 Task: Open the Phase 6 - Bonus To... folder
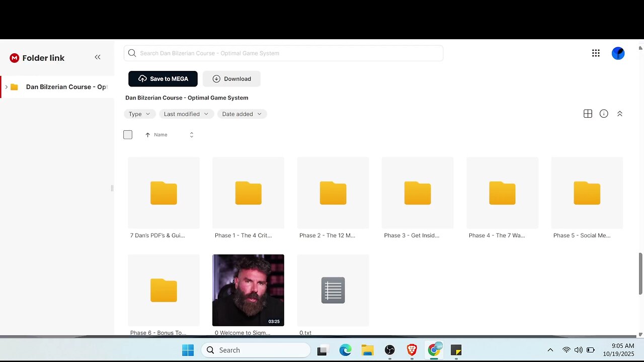[x=164, y=295]
